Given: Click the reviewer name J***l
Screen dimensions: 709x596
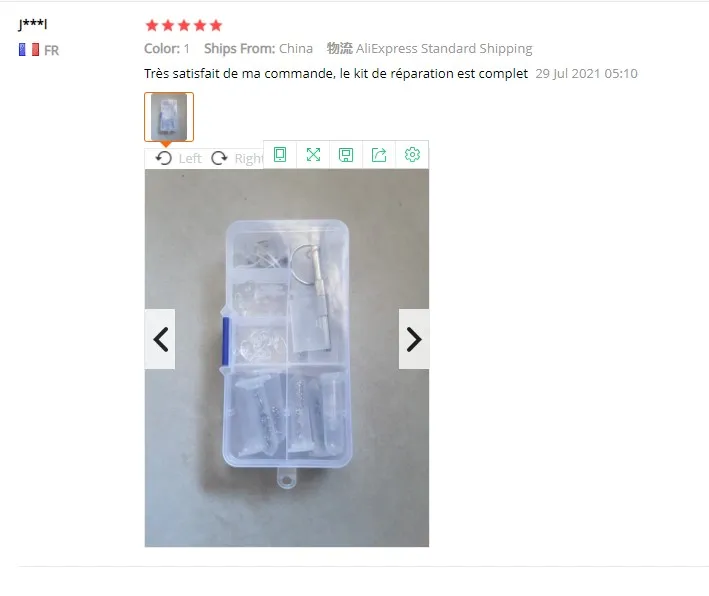Looking at the screenshot, I should 33,24.
